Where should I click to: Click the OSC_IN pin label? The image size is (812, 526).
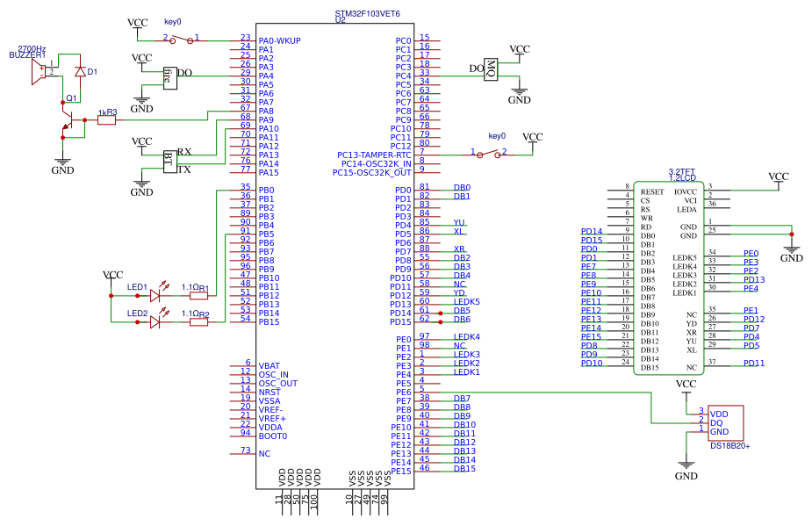tap(273, 375)
